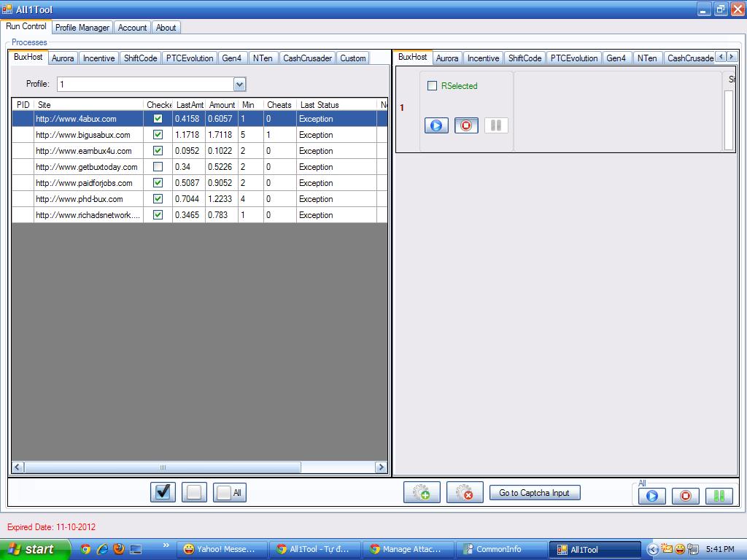Viewport: 747px width, 560px height.
Task: Select the left panel Incentive tab
Action: point(98,58)
